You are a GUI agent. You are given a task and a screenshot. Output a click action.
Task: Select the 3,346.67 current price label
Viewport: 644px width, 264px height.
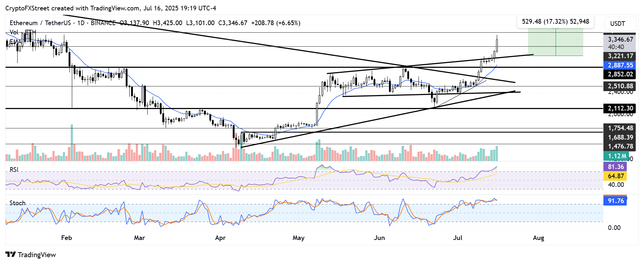click(620, 39)
